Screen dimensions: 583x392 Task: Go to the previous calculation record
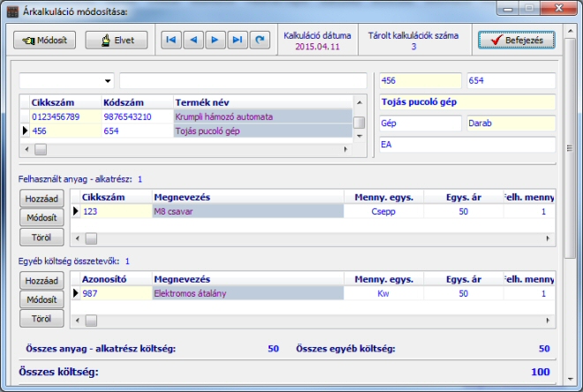(x=193, y=40)
